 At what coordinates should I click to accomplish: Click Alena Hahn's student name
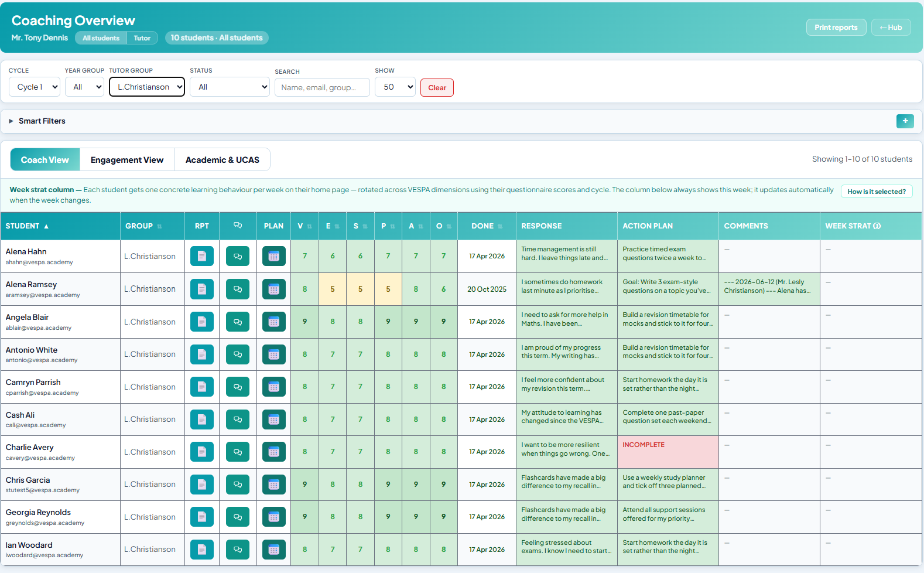coord(26,251)
